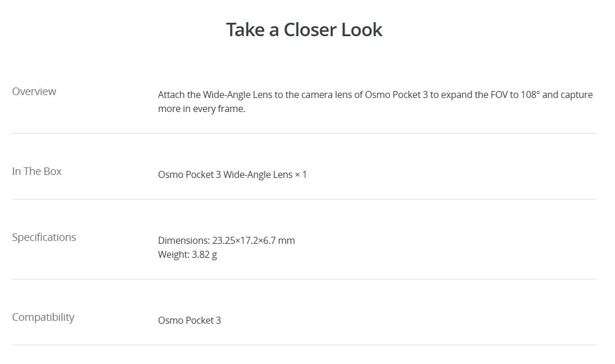
Task: Click the 'Osmo Pocket 3 Wide-Angle Lens × 1' text
Action: click(x=232, y=174)
